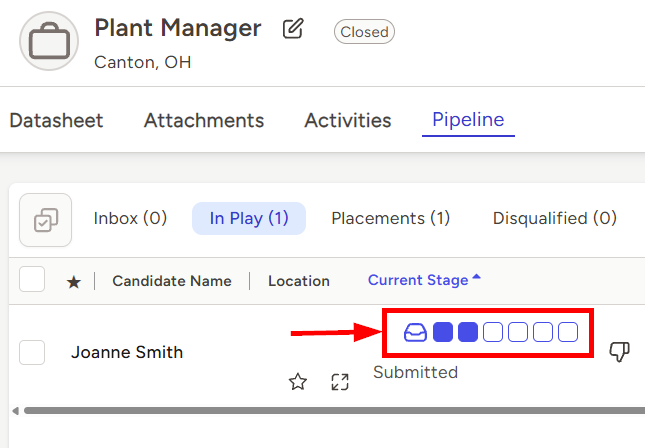Check the box next to Joanne Smith
The width and height of the screenshot is (645, 448).
coord(33,352)
